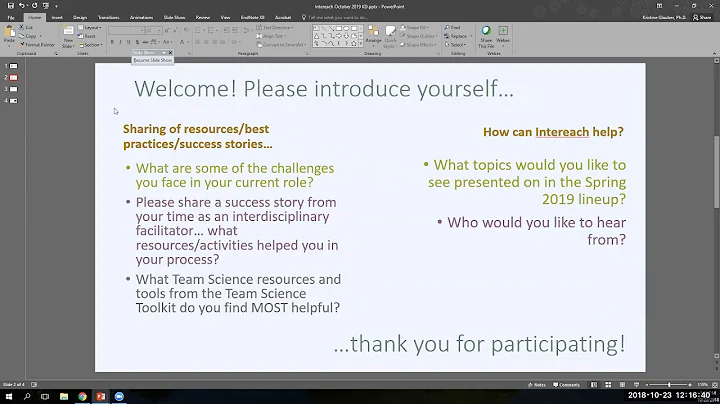
Task: Toggle Underline formatting
Action: 129,42
